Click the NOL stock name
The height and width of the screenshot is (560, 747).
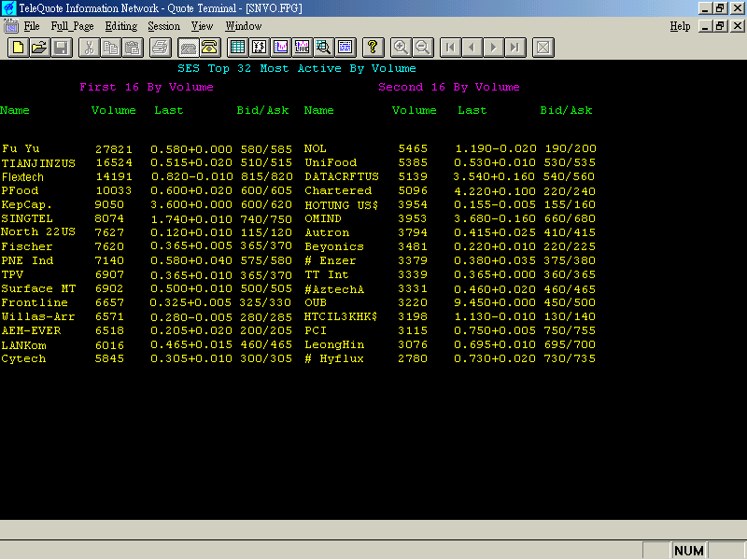[316, 148]
